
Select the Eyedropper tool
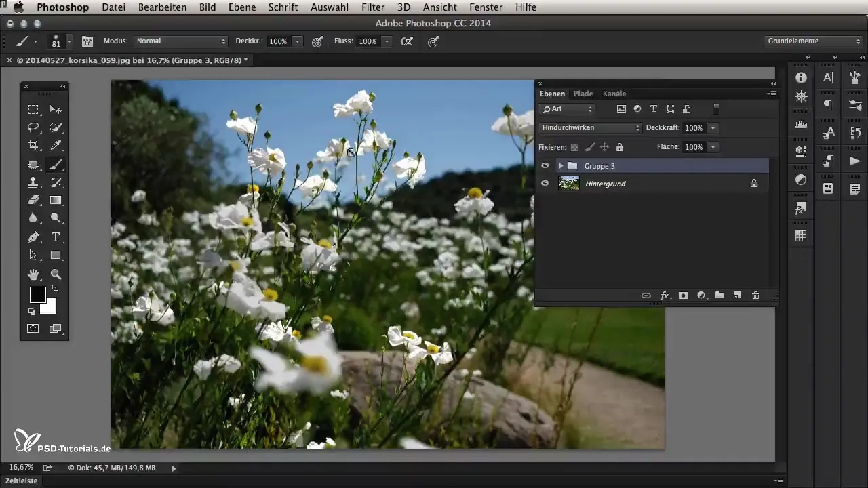[x=56, y=145]
